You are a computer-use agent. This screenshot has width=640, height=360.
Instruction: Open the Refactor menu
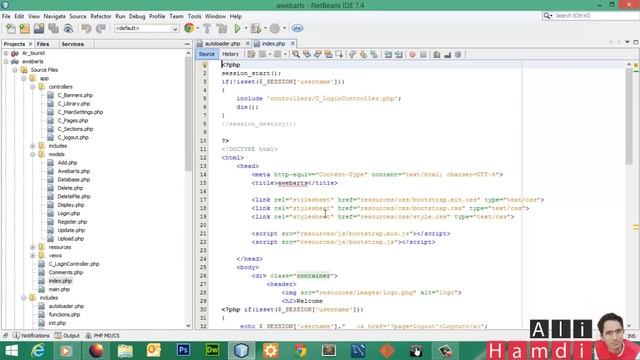[101, 16]
